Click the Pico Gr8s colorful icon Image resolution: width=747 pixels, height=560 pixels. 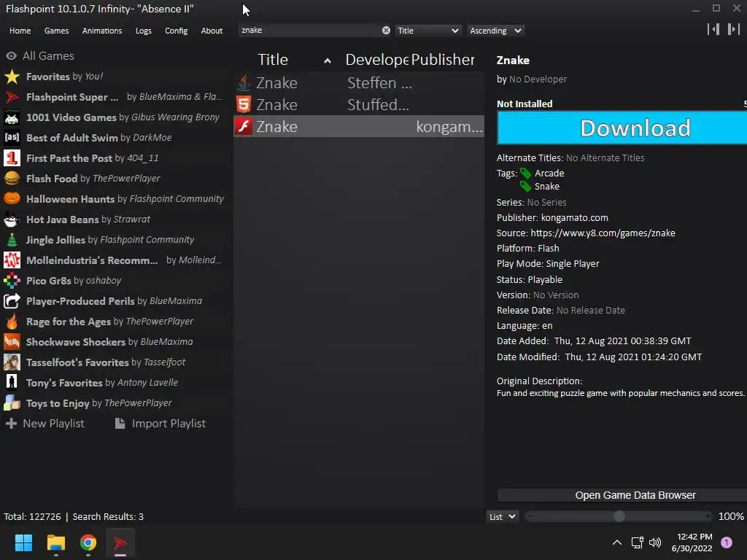click(12, 281)
